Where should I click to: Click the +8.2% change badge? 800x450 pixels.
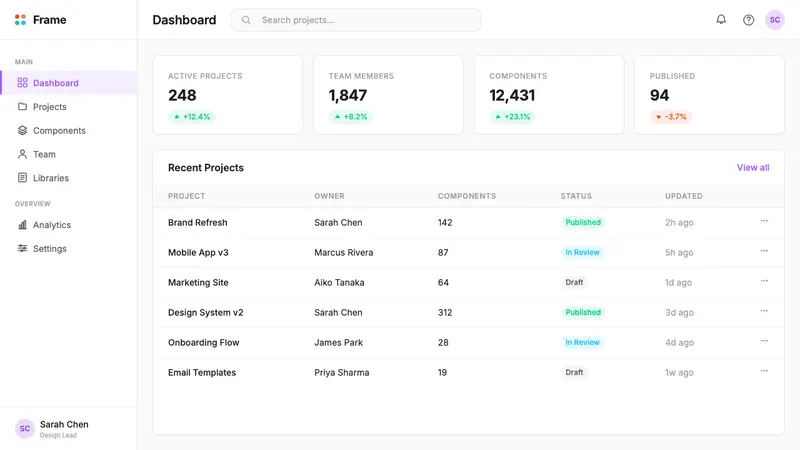[351, 117]
